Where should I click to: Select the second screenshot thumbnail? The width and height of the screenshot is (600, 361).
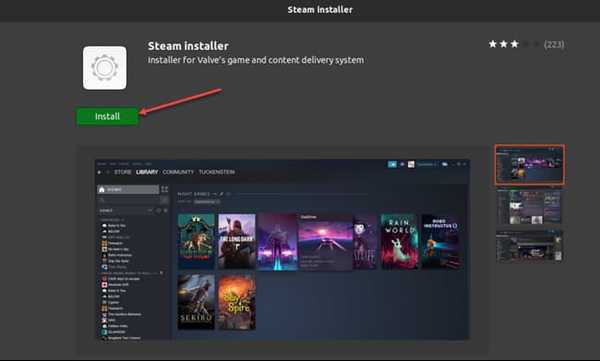point(530,207)
